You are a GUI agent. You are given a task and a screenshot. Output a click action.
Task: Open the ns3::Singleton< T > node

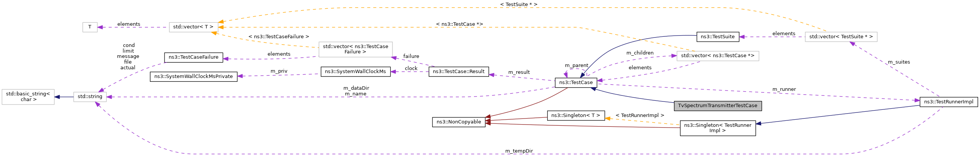point(575,115)
